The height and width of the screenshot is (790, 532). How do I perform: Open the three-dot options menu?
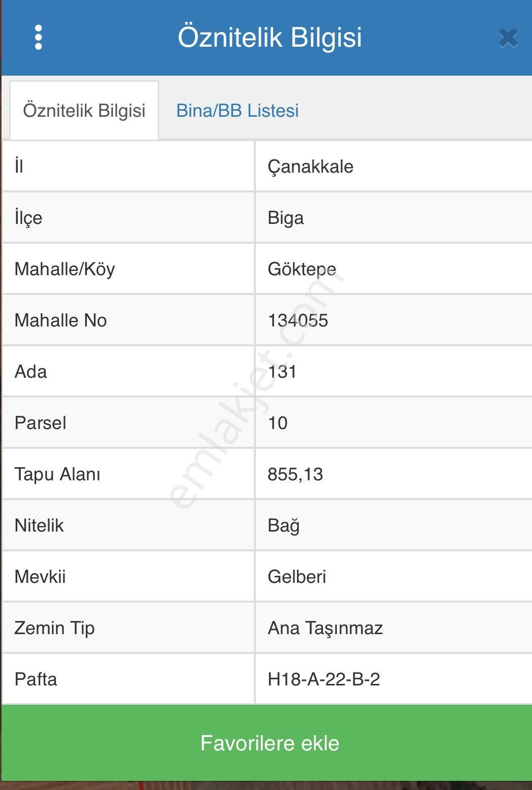(x=38, y=38)
